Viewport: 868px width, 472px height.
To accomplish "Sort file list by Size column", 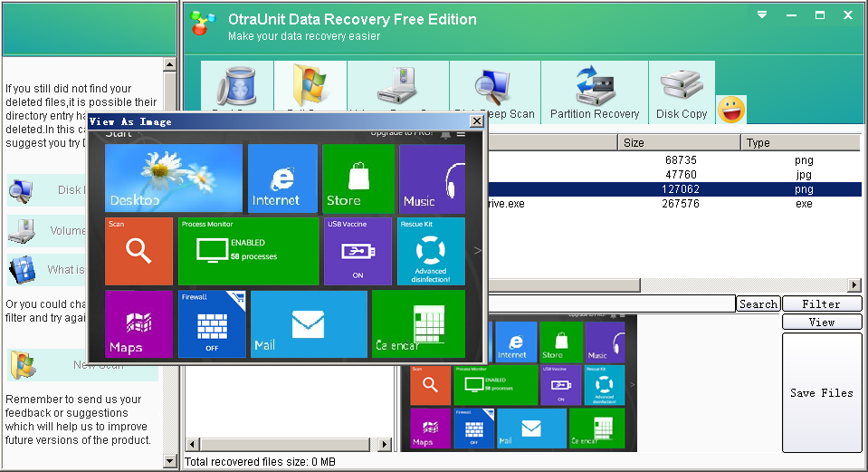I will pos(679,143).
